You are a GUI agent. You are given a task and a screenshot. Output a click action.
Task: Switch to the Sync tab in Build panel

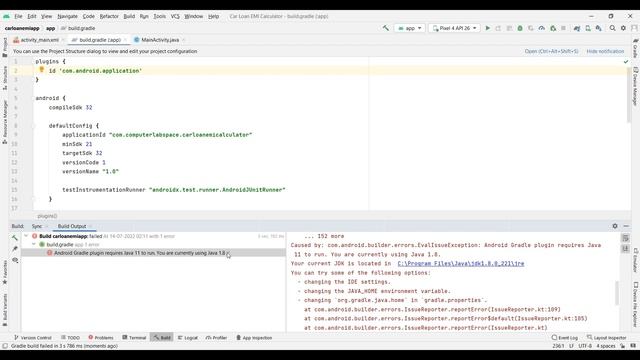(37, 226)
